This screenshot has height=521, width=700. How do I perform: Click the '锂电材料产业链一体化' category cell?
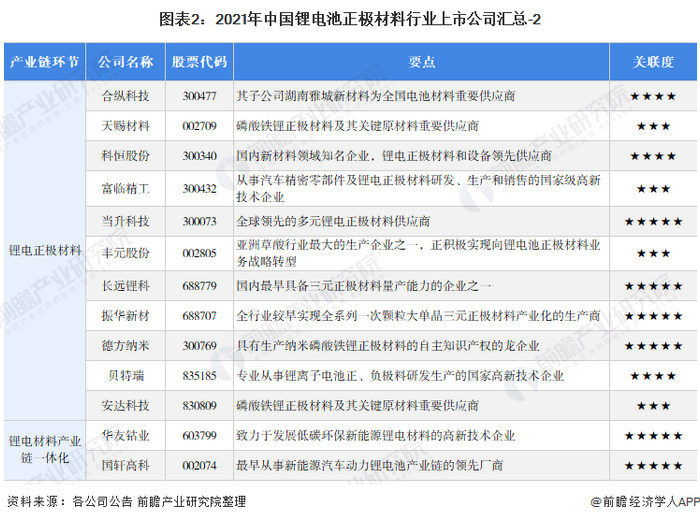(45, 450)
